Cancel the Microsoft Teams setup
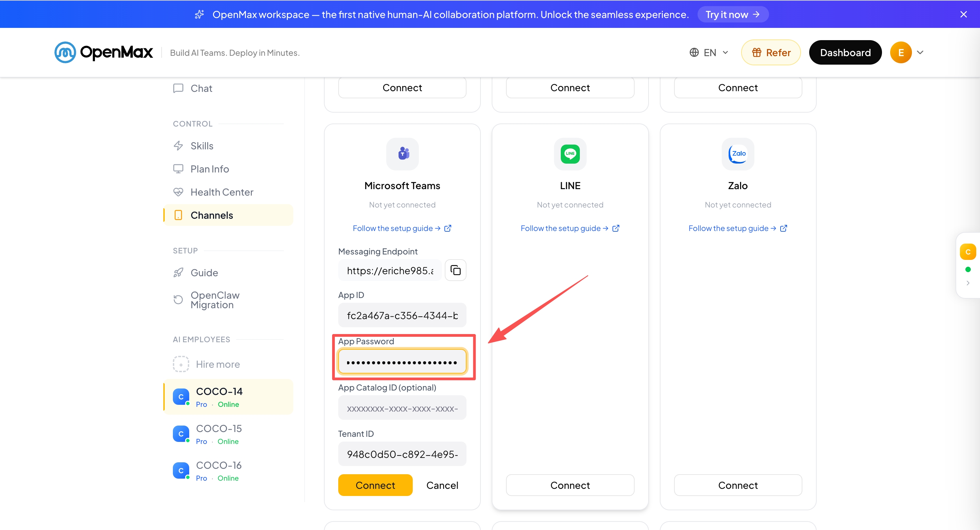Image resolution: width=980 pixels, height=530 pixels. pos(442,485)
